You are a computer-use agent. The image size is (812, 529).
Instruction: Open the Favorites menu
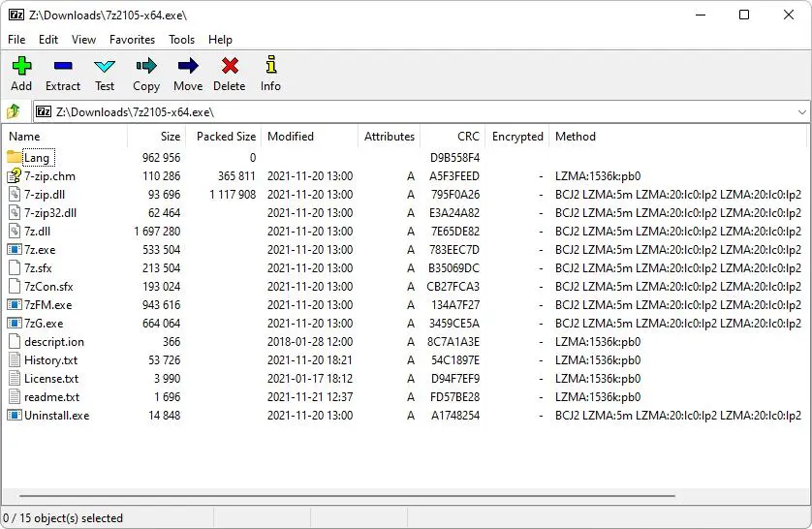(132, 40)
